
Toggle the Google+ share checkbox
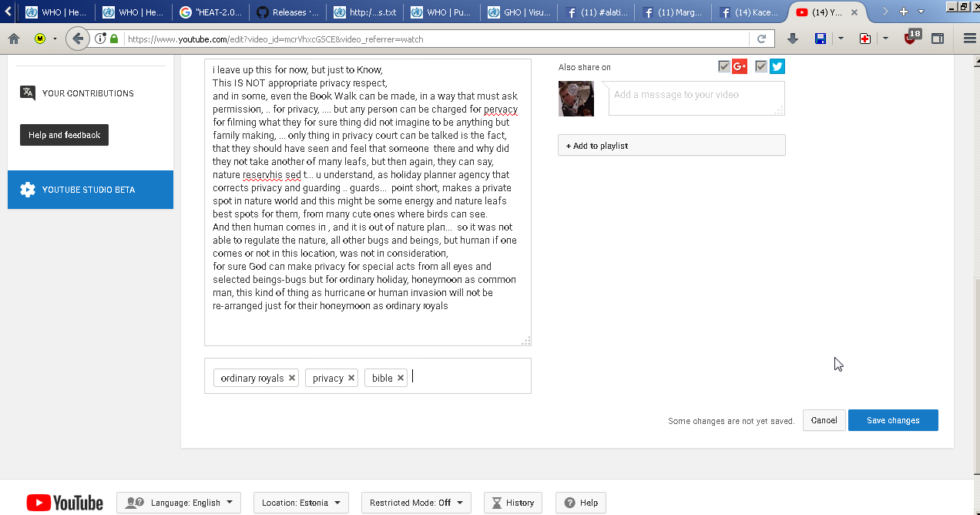723,66
